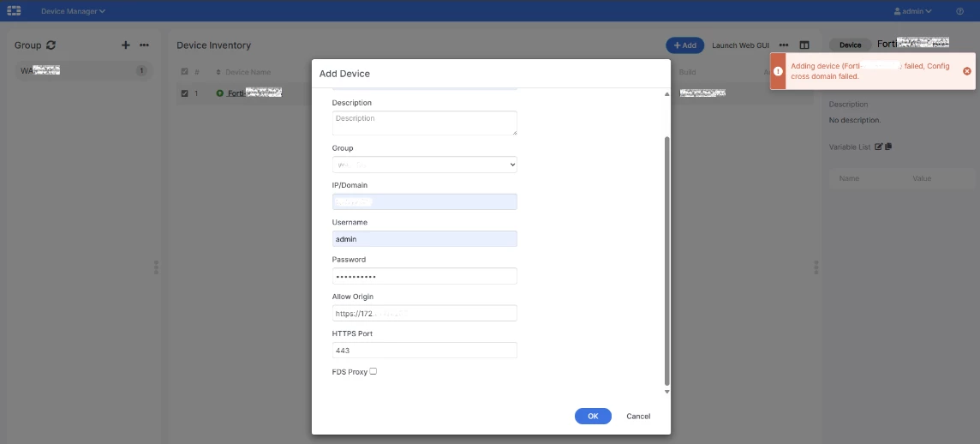Click the Password field

point(424,276)
